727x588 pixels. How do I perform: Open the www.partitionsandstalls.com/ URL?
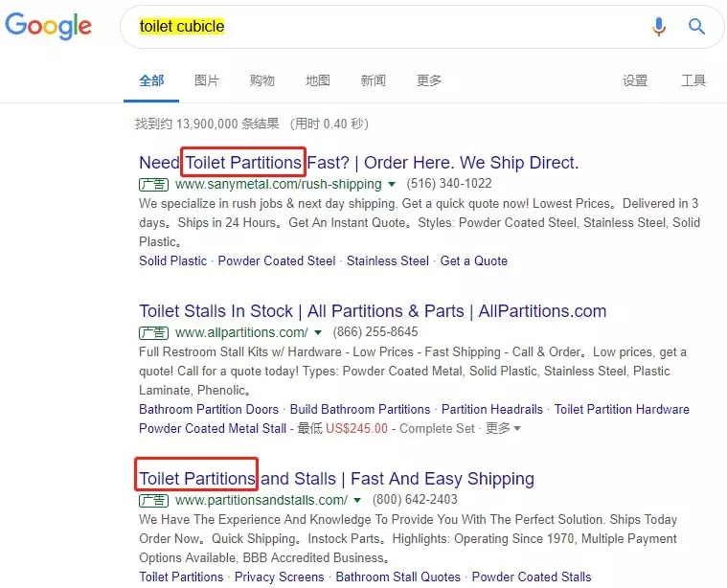[261, 500]
